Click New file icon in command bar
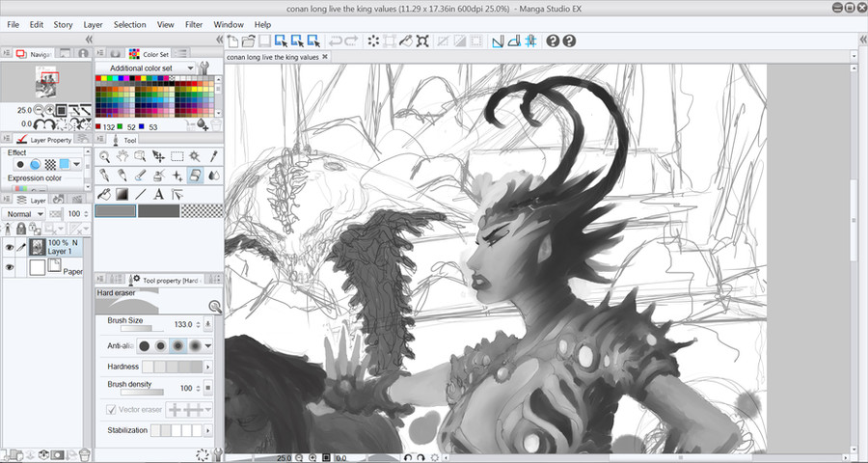 pos(232,41)
